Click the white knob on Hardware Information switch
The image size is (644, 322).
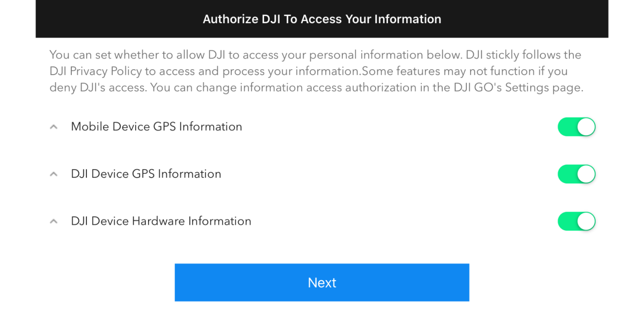586,221
